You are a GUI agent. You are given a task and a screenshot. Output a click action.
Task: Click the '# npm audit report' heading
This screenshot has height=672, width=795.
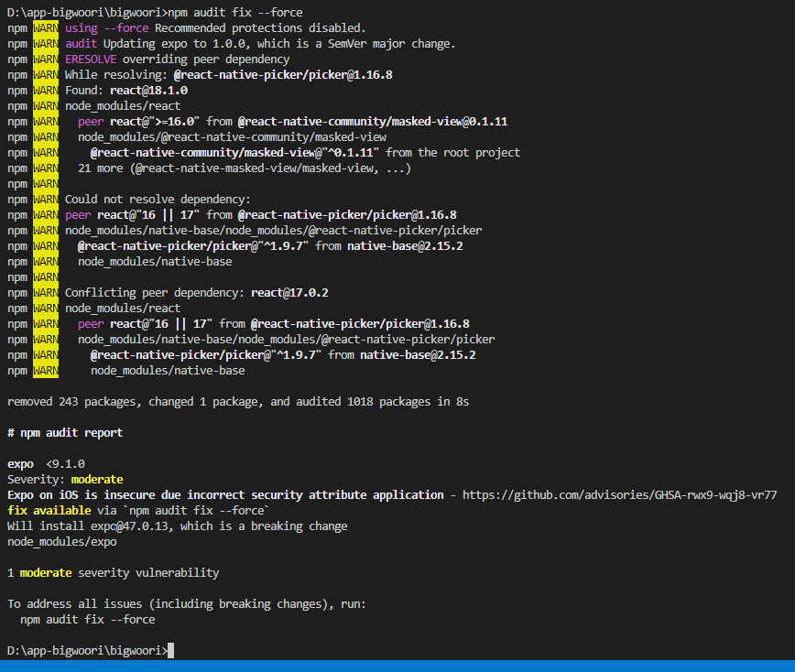[65, 433]
